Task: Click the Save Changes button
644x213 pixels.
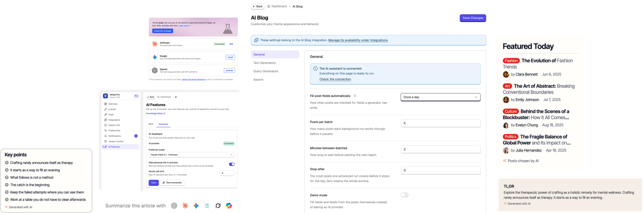Action: [473, 18]
